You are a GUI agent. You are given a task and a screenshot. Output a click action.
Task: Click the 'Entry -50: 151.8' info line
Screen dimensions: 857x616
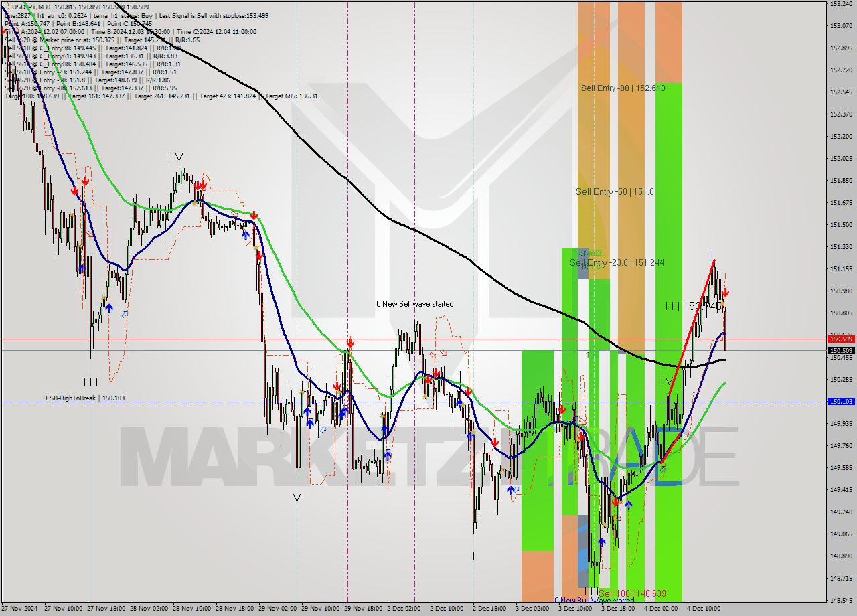point(87,80)
